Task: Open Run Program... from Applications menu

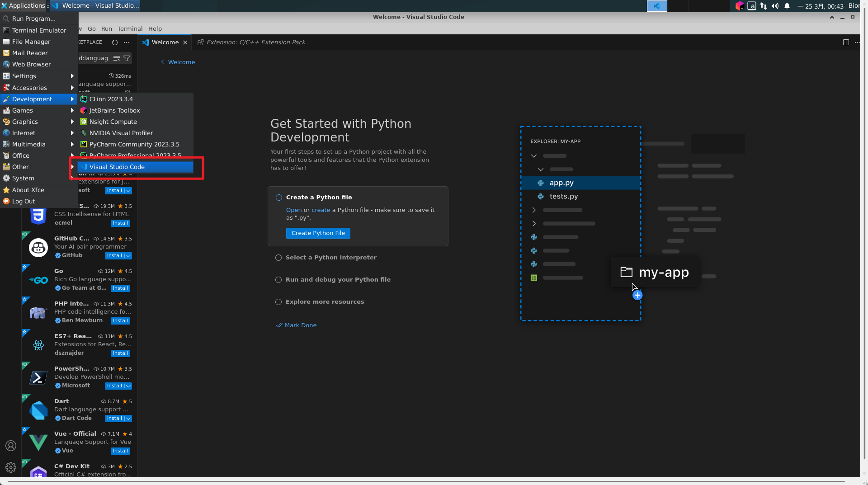Action: coord(39,19)
